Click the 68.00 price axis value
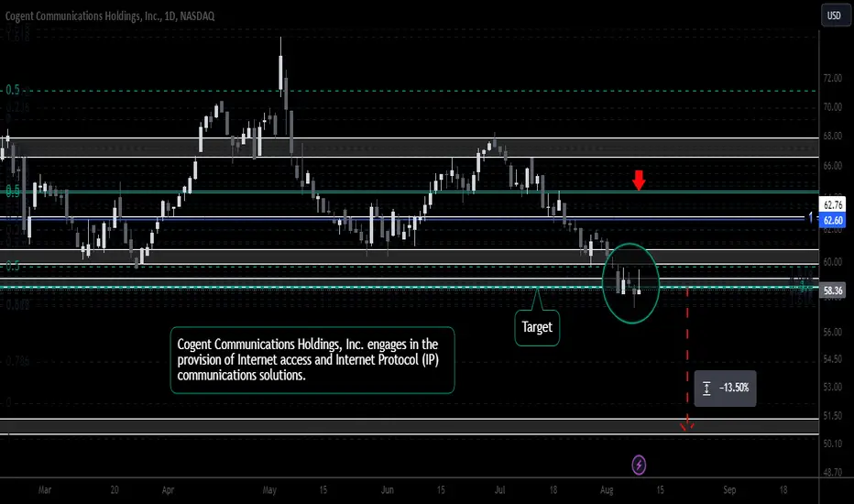The height and width of the screenshot is (504, 854). click(832, 136)
